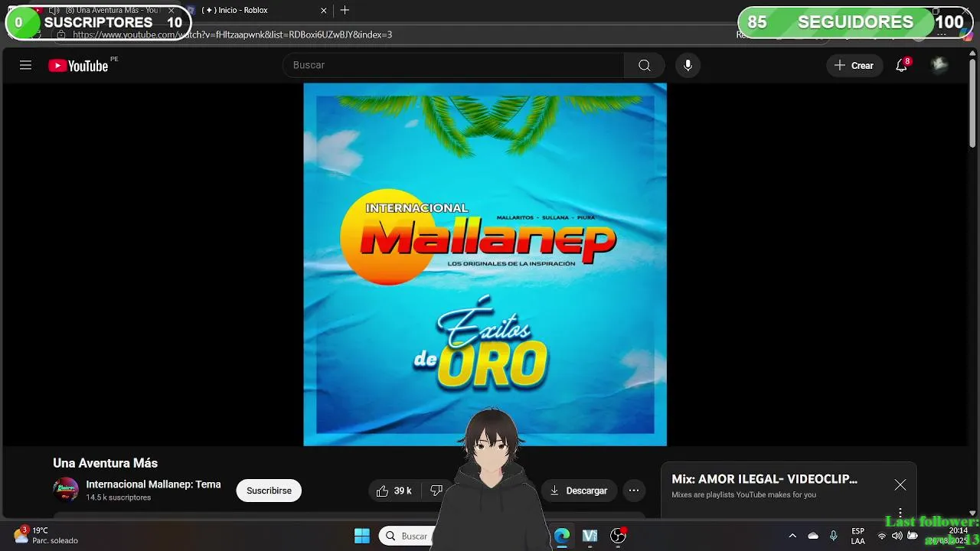The height and width of the screenshot is (551, 980).
Task: Like the video with 39 k likes
Action: pos(394,491)
